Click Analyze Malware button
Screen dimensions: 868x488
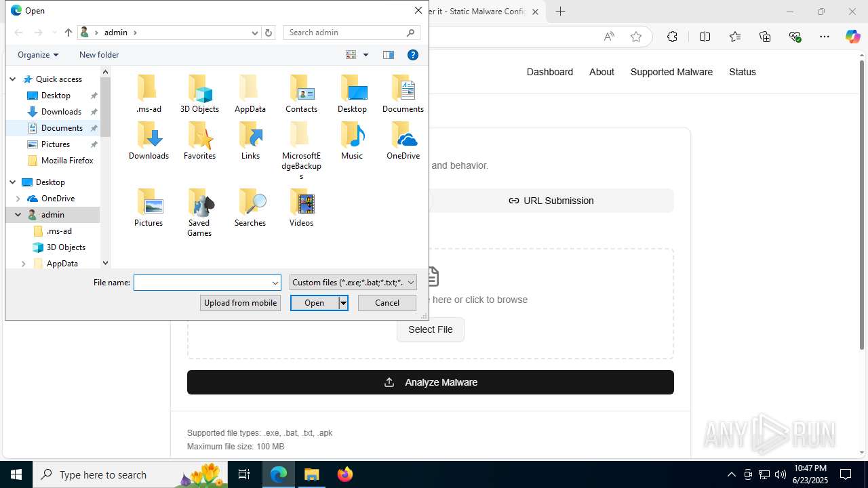[431, 382]
